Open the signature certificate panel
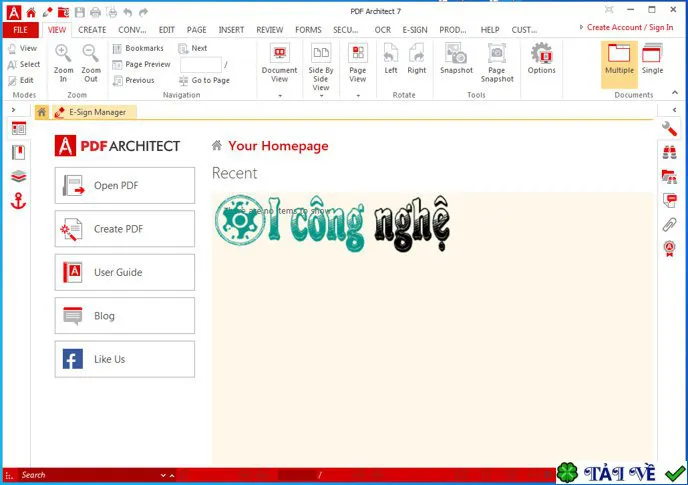The image size is (688, 485). pos(669,248)
